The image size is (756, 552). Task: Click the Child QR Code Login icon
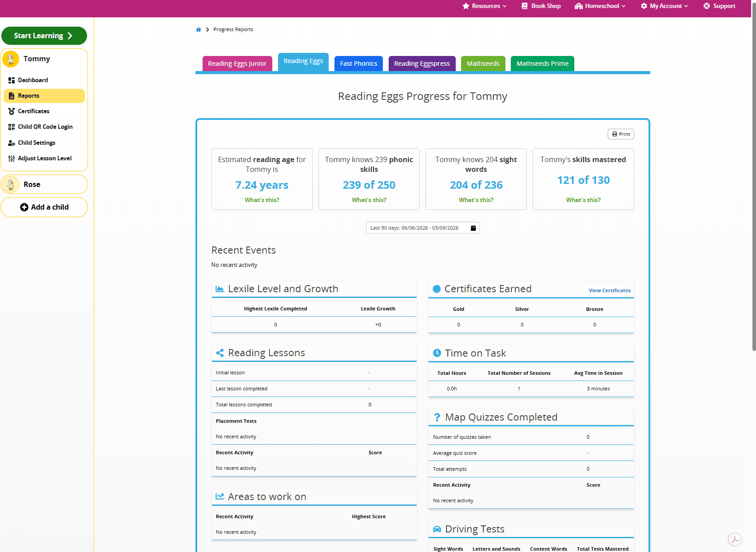click(x=12, y=127)
